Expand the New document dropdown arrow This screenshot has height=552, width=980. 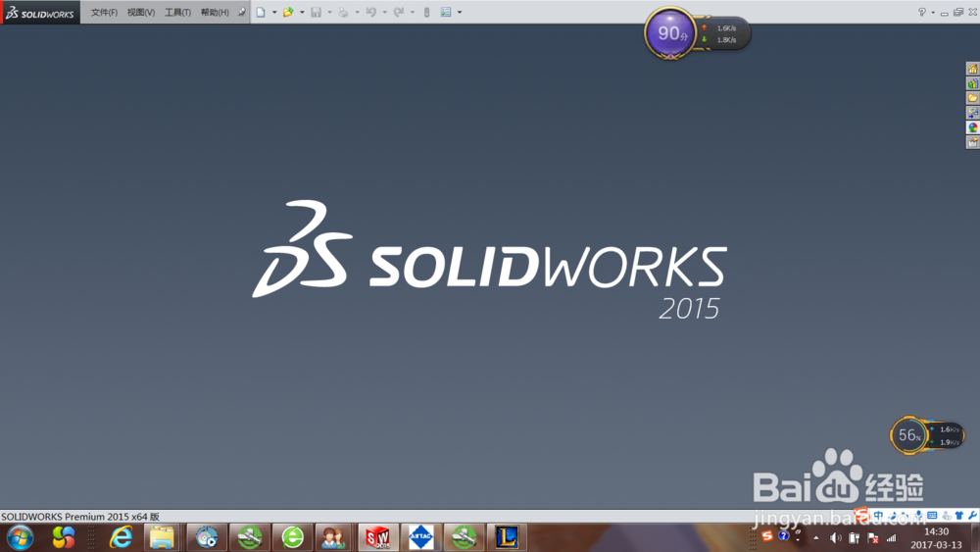tap(274, 12)
